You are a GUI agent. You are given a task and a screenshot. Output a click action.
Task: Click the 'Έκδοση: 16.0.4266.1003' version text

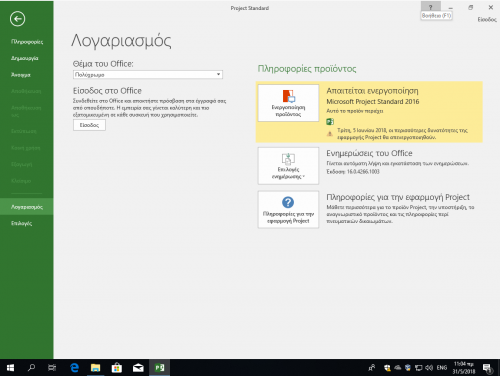[353, 172]
